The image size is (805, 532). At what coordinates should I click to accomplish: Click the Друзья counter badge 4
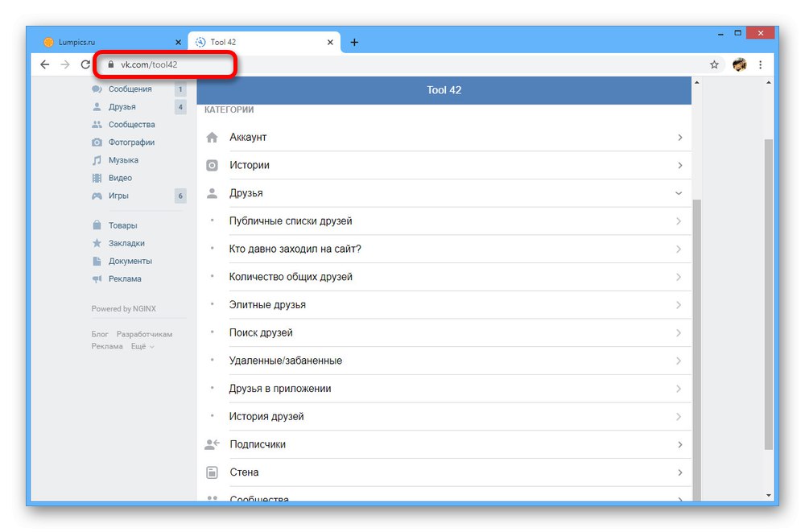[180, 107]
